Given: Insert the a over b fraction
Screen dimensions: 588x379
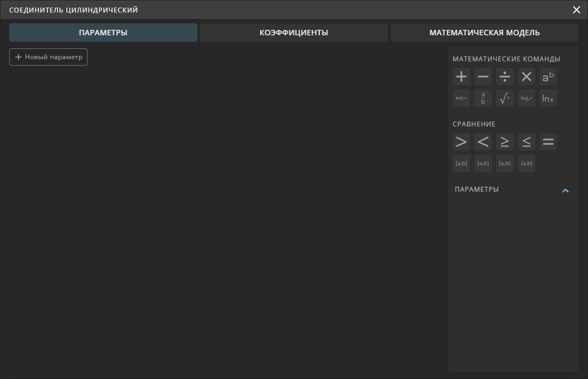Looking at the screenshot, I should 483,98.
